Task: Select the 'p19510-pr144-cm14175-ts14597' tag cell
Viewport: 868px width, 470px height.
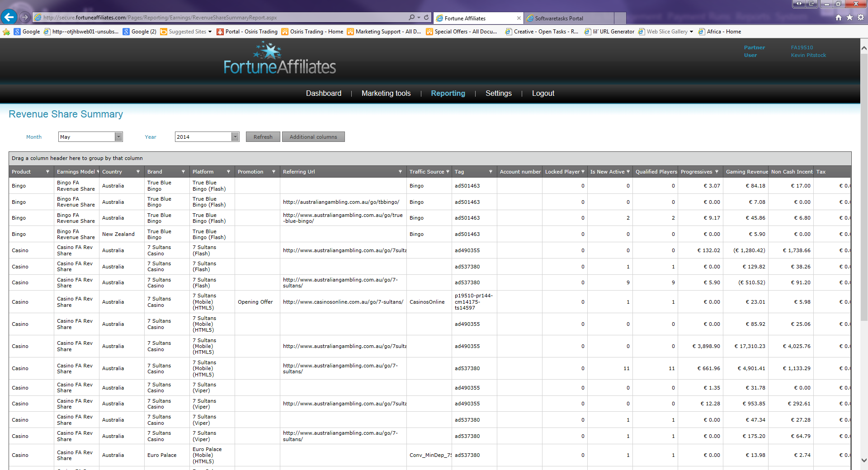Action: pyautogui.click(x=474, y=302)
